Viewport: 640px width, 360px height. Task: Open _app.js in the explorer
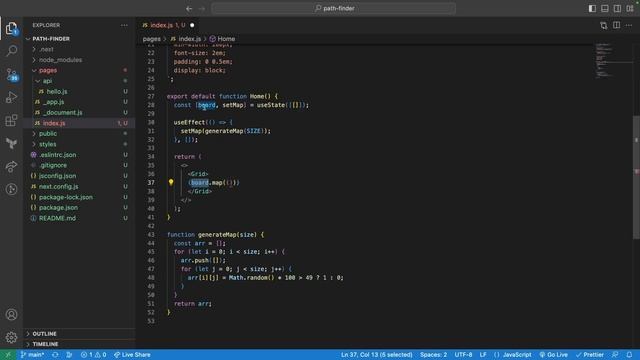click(80, 102)
